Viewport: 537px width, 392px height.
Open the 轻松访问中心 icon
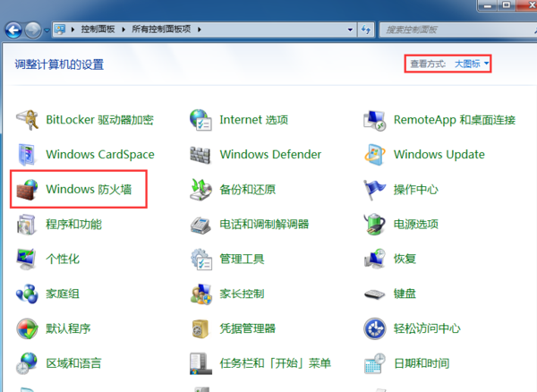coord(375,328)
